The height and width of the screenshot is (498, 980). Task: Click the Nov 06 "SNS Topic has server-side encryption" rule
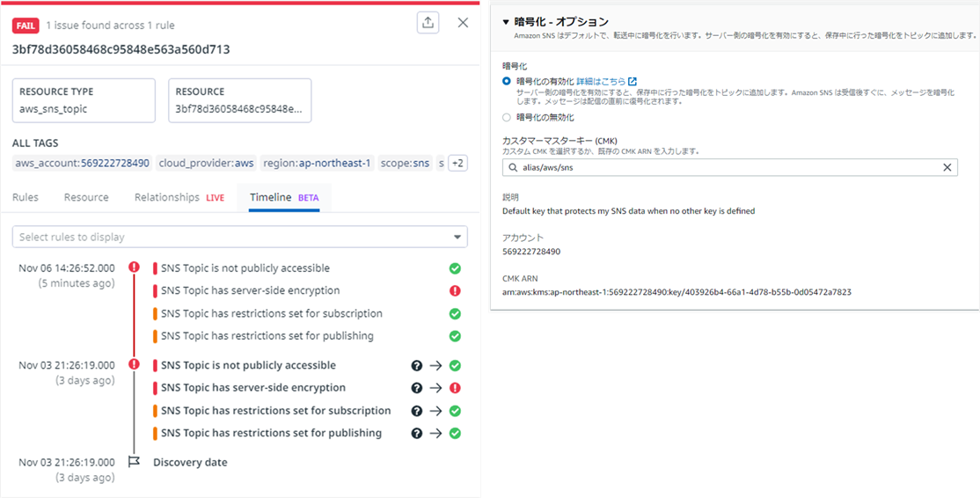pyautogui.click(x=250, y=290)
